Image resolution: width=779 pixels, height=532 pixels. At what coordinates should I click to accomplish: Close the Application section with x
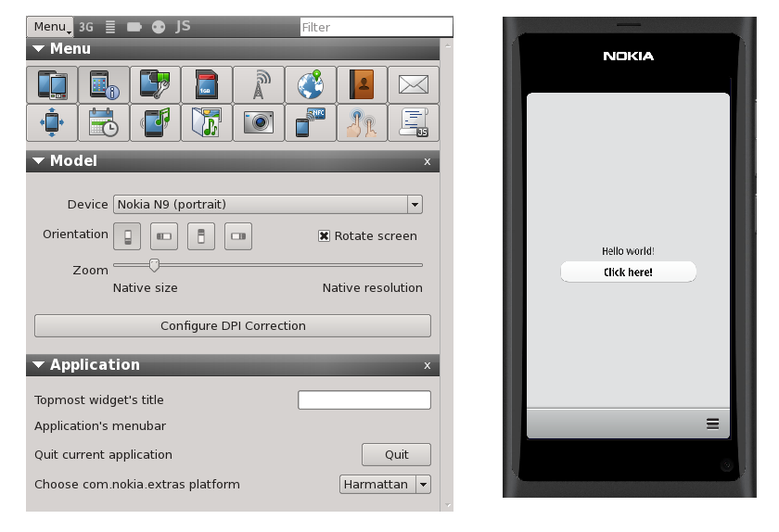coord(428,365)
